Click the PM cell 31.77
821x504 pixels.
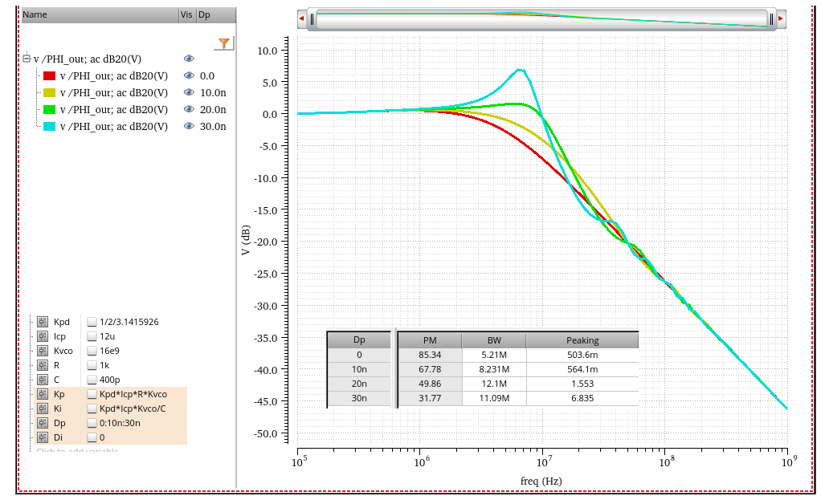click(x=430, y=398)
